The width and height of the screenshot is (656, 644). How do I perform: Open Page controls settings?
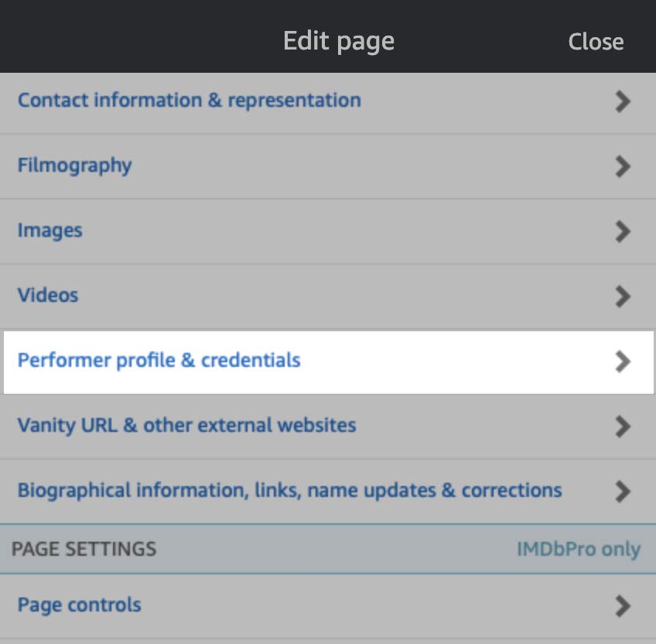point(80,605)
